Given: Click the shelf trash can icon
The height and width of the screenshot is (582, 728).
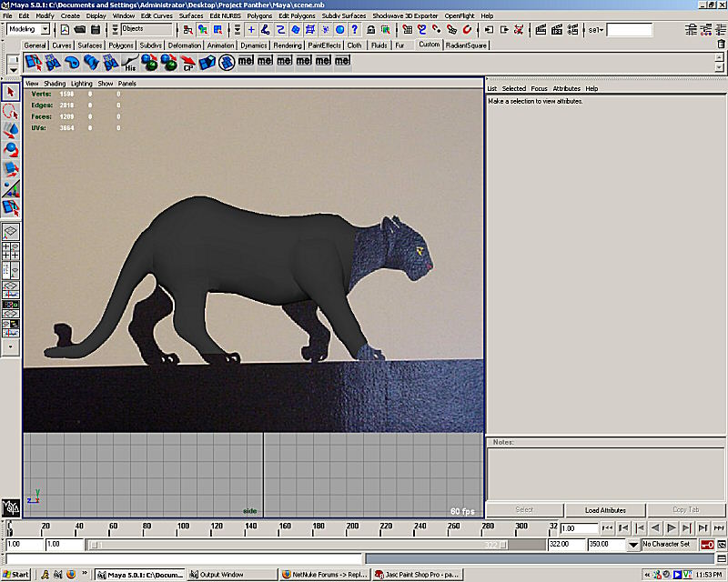Looking at the screenshot, I should click(x=721, y=44).
